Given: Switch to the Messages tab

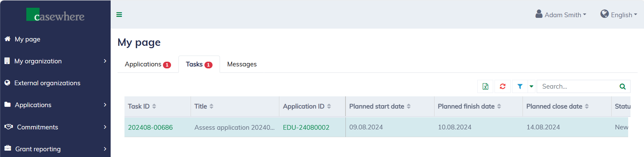Looking at the screenshot, I should point(242,64).
